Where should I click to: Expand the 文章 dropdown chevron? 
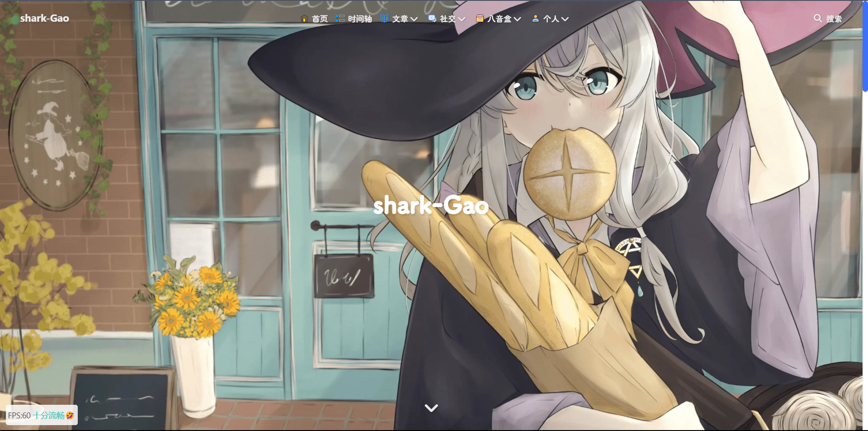(414, 19)
